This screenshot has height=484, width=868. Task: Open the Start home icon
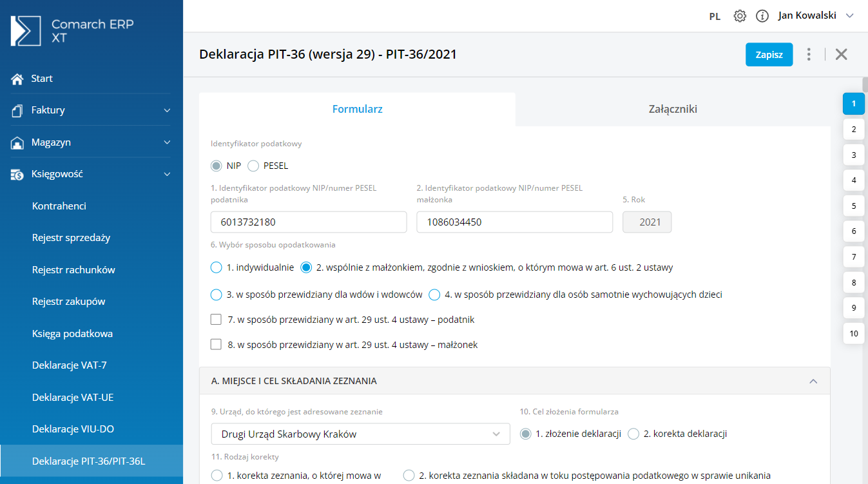[x=17, y=79]
